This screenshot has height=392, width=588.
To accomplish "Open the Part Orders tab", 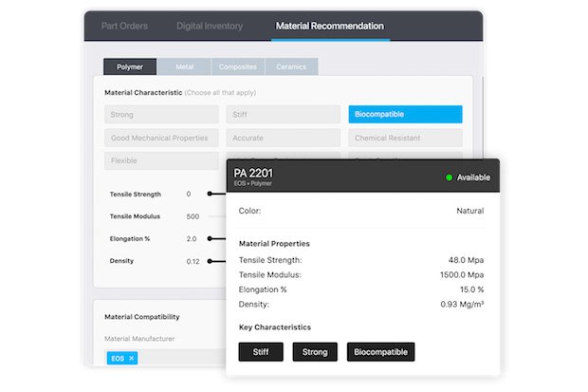I will [124, 26].
